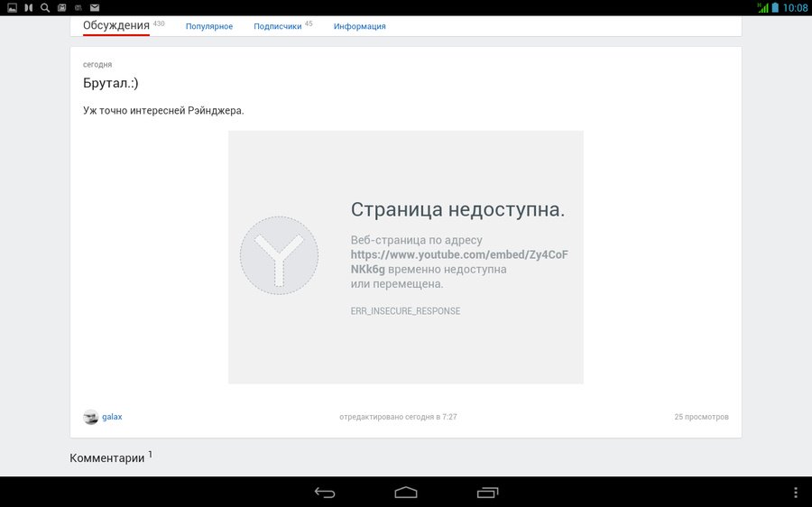Image resolution: width=812 pixels, height=507 pixels.
Task: Open the Обсуждения tab
Action: click(x=116, y=25)
